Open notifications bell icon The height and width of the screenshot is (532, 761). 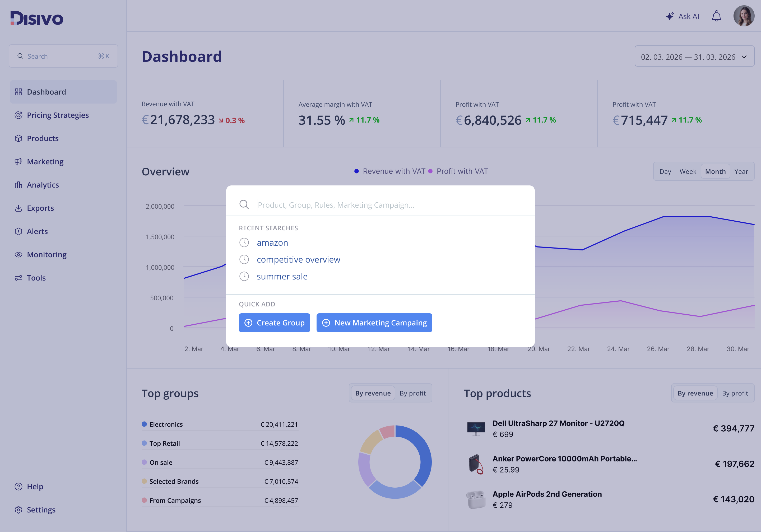(x=716, y=16)
